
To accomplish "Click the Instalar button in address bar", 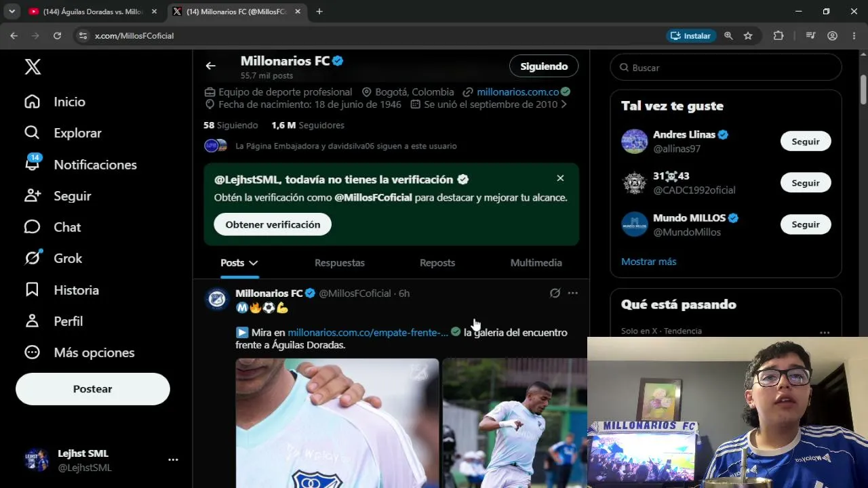I will point(691,36).
